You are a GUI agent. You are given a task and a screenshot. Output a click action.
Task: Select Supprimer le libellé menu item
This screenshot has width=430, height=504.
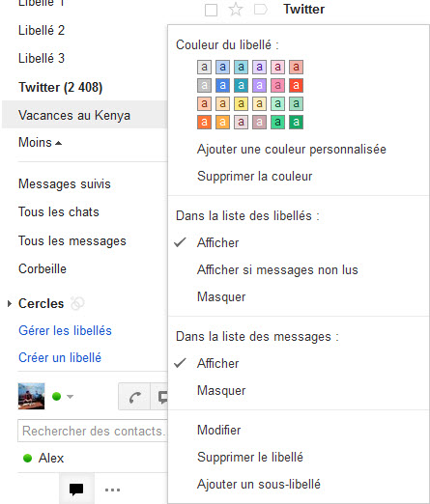pos(250,457)
